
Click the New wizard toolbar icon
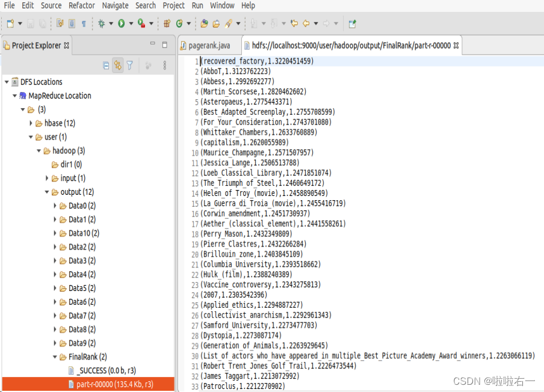coord(10,23)
